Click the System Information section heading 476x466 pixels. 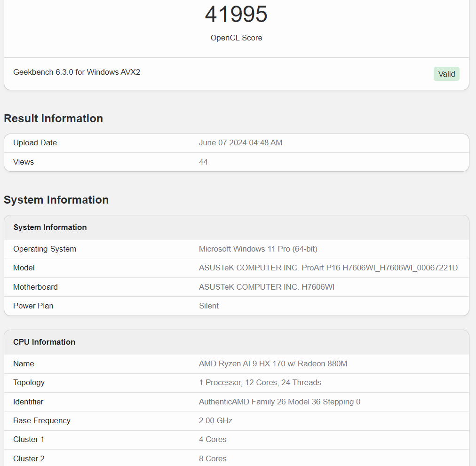[x=56, y=200]
